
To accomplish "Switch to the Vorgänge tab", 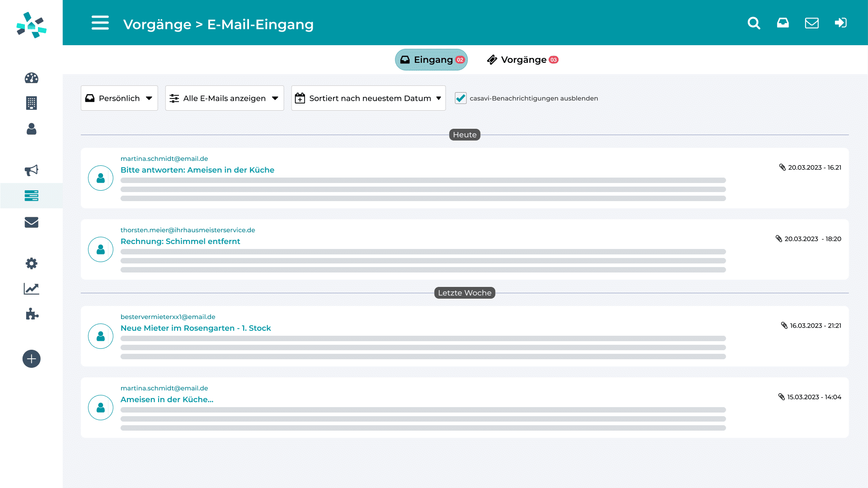I will pos(523,60).
